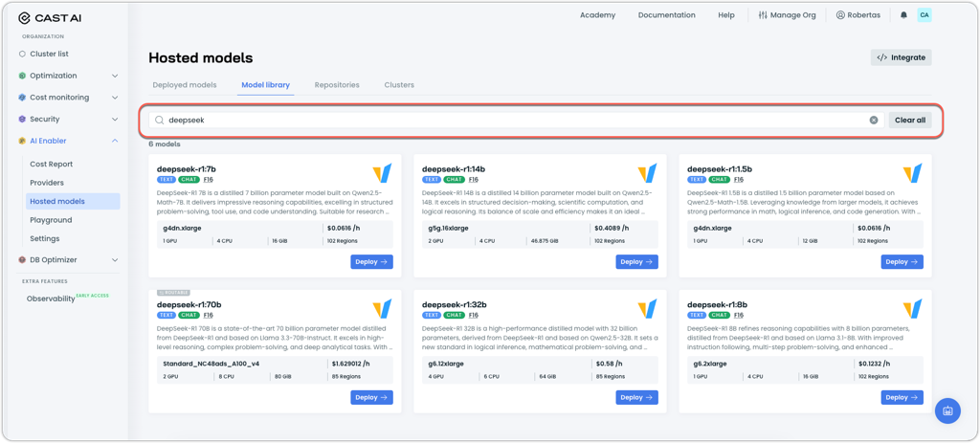Click the Robertas user icon

coord(840,15)
